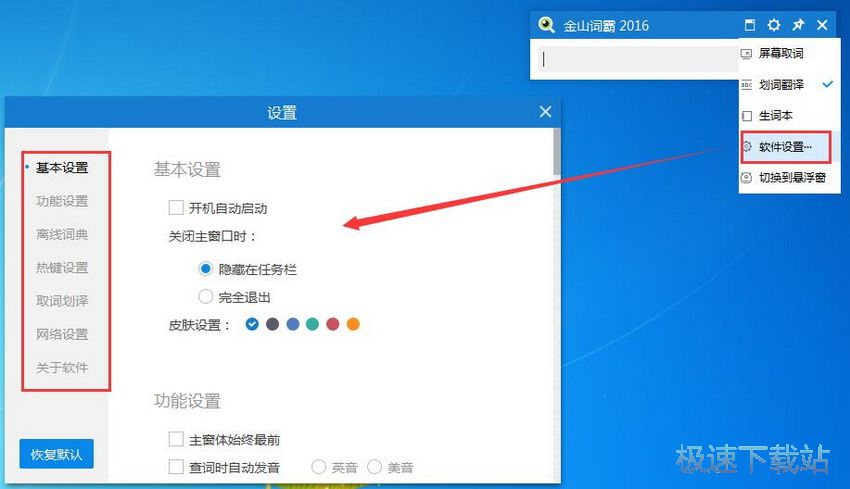The image size is (850, 489).
Task: Click the 金山词霸 magnifier logo icon
Action: (546, 25)
